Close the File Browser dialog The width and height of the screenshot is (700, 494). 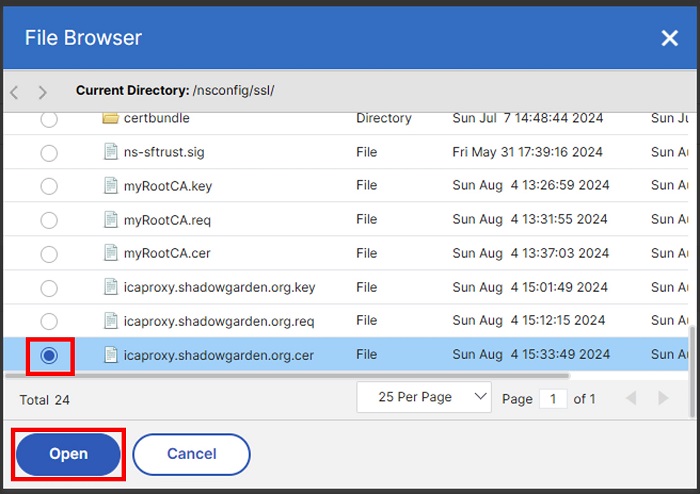click(669, 38)
